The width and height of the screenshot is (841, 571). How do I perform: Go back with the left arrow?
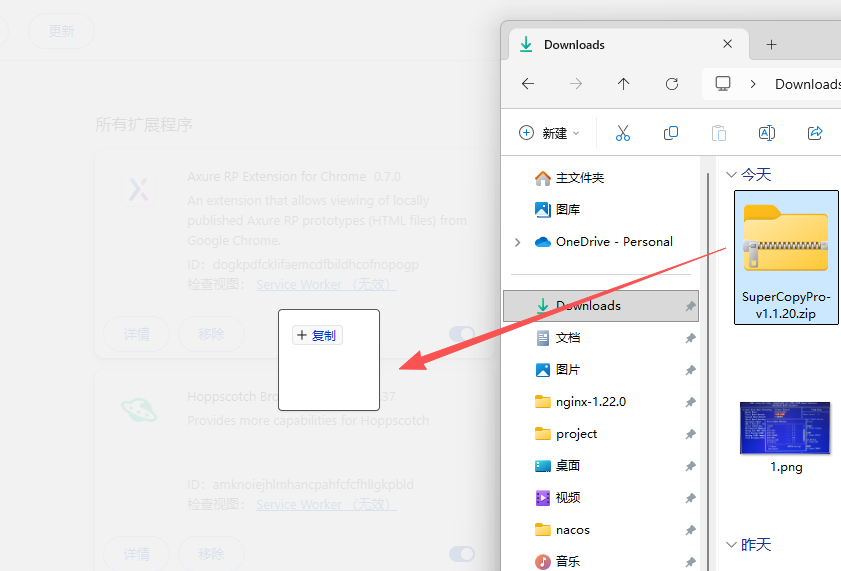tap(528, 84)
